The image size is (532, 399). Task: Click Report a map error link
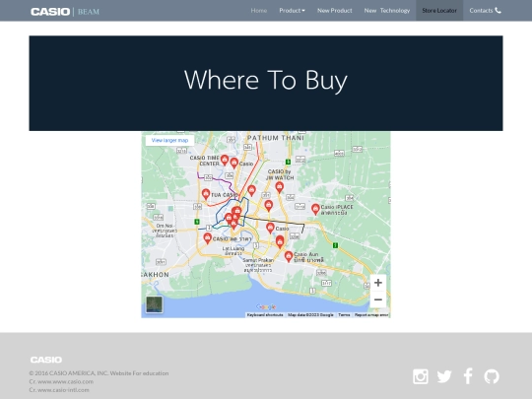click(x=371, y=315)
